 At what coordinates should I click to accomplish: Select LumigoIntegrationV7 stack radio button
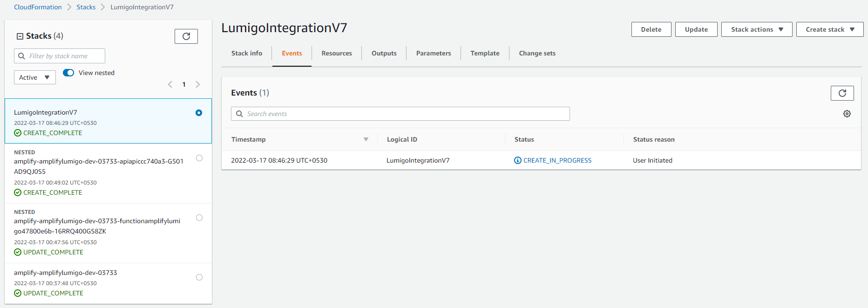[x=199, y=113]
